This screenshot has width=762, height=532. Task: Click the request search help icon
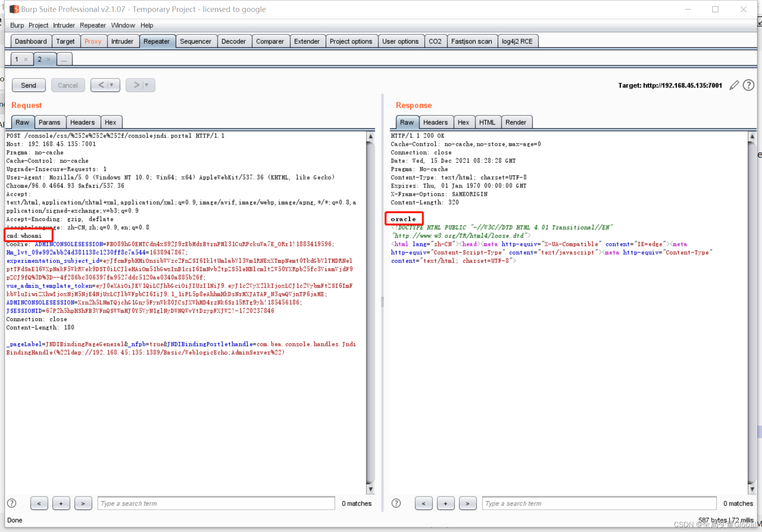[x=12, y=503]
